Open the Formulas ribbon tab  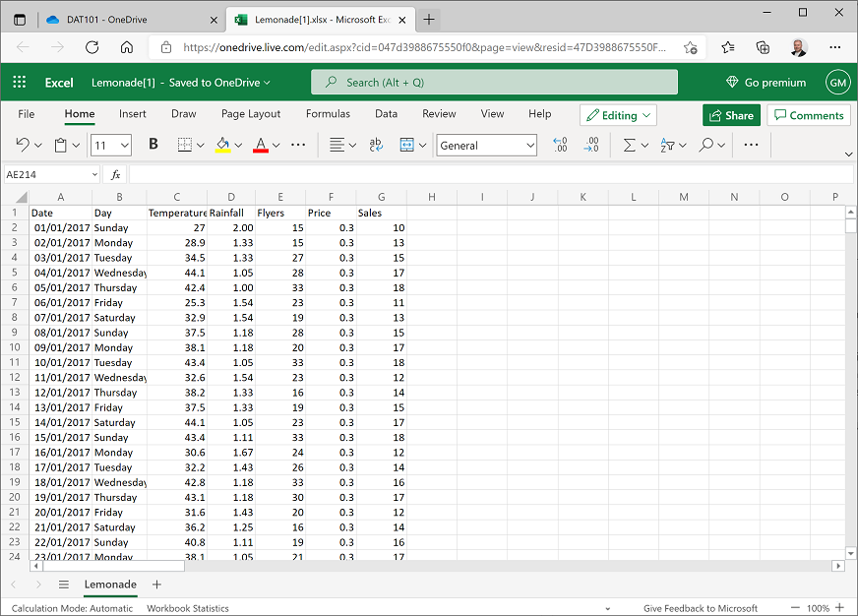(328, 114)
